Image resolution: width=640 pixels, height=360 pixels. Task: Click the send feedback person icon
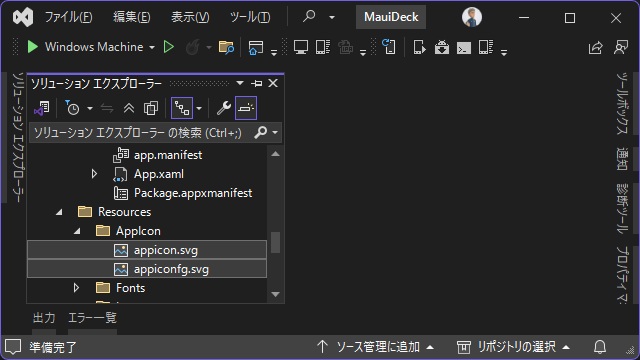click(621, 47)
